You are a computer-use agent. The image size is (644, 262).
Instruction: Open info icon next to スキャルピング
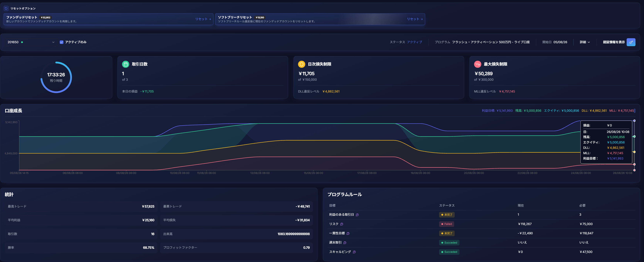point(354,252)
